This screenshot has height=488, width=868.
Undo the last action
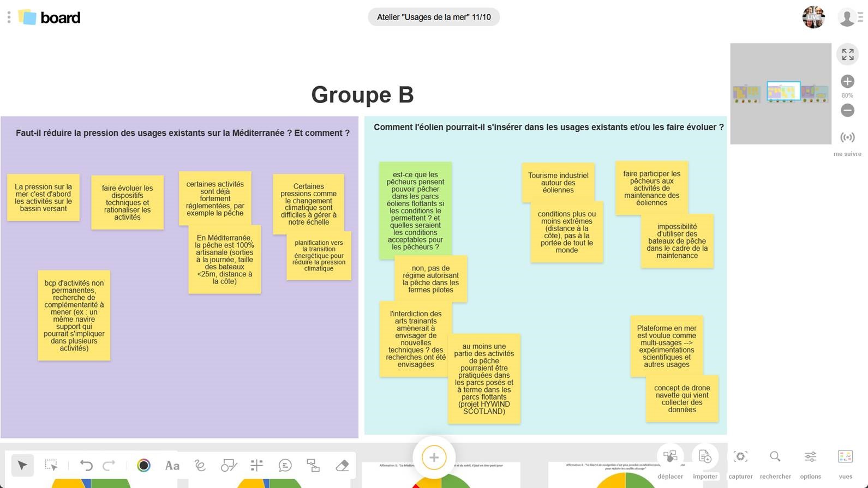pyautogui.click(x=86, y=465)
